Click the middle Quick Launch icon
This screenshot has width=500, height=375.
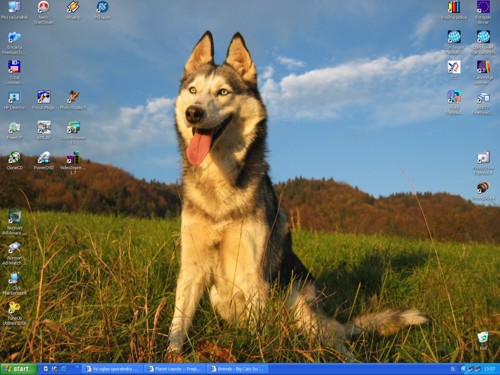point(55,369)
